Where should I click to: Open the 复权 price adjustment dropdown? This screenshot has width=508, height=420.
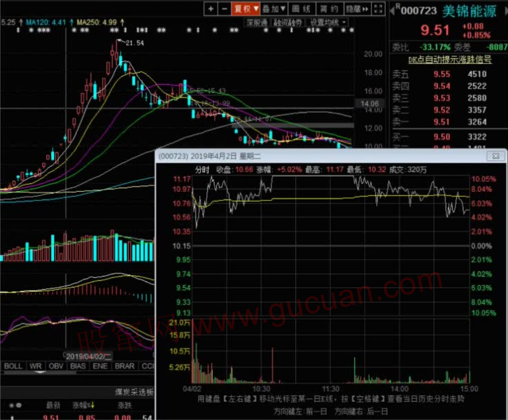point(246,8)
